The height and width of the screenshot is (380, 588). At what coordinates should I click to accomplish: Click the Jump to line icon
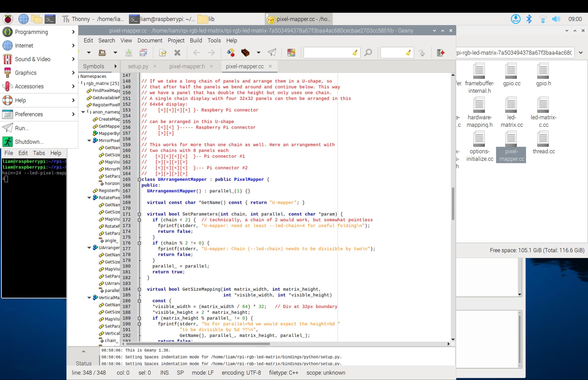click(422, 53)
